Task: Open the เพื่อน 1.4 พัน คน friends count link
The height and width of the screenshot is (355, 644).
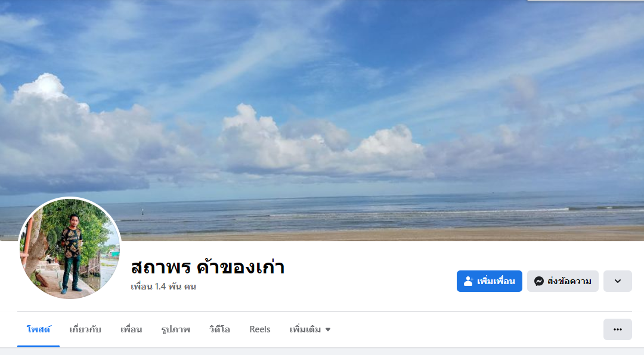Action: 163,287
